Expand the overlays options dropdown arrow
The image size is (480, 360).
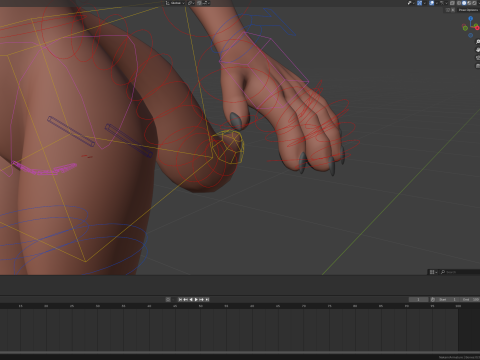point(436,3)
